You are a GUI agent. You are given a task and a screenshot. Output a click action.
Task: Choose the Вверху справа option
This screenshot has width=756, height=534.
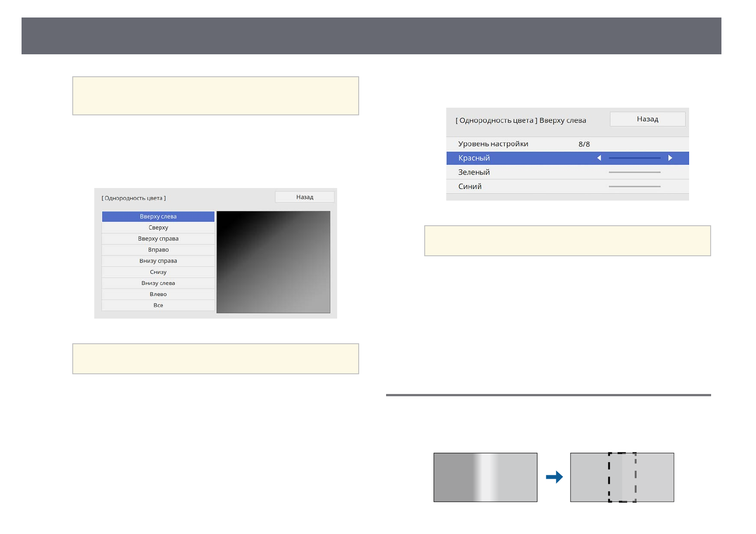pos(158,239)
